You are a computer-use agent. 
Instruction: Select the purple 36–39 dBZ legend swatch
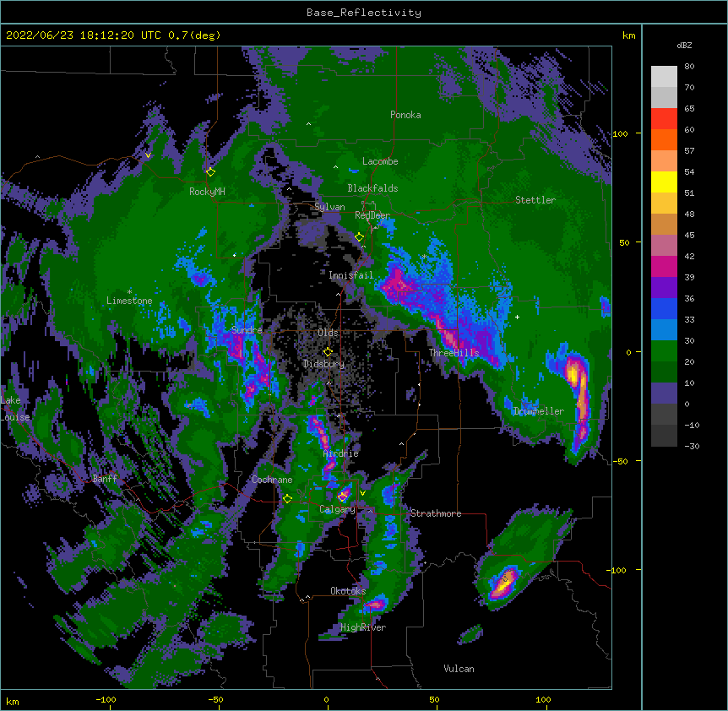tap(664, 288)
